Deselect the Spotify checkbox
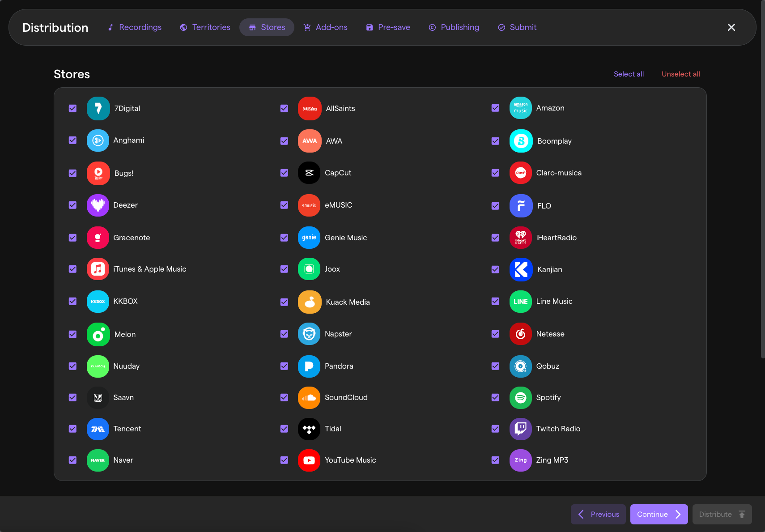 (x=495, y=397)
